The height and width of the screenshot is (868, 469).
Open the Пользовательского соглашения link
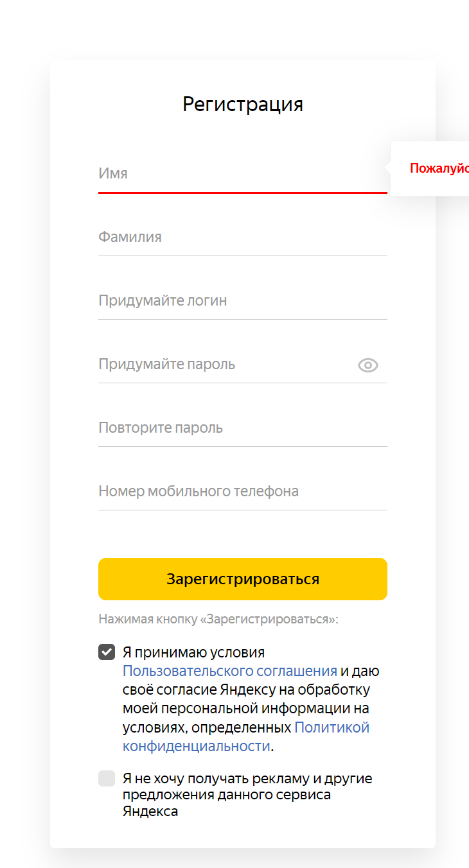[x=230, y=671]
